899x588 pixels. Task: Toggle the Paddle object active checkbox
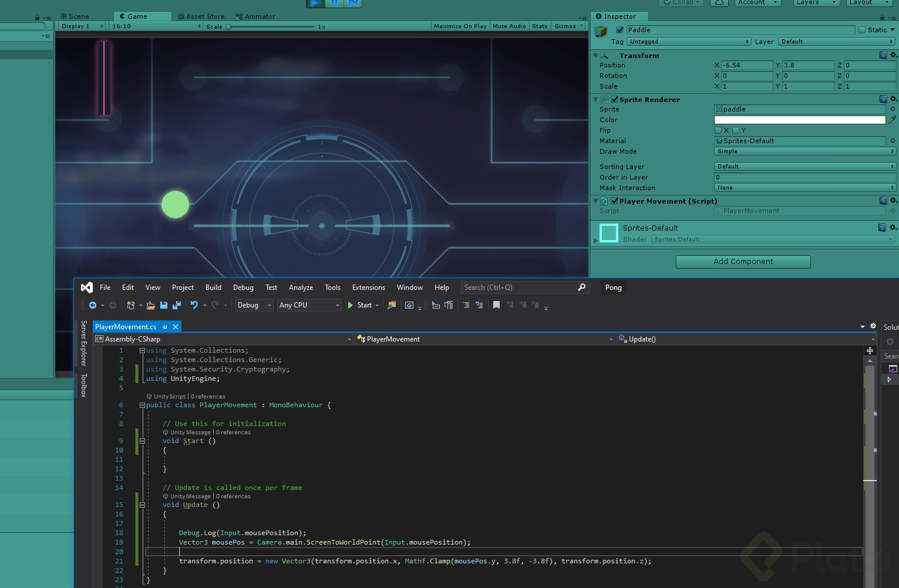click(x=619, y=30)
